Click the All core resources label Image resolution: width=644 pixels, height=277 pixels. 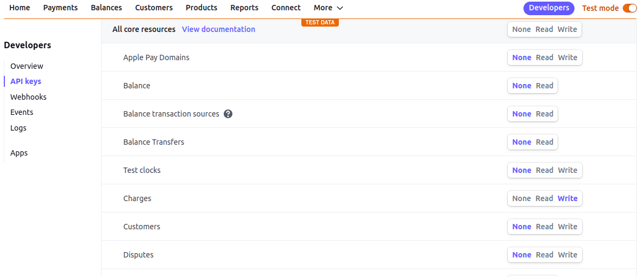click(x=144, y=29)
